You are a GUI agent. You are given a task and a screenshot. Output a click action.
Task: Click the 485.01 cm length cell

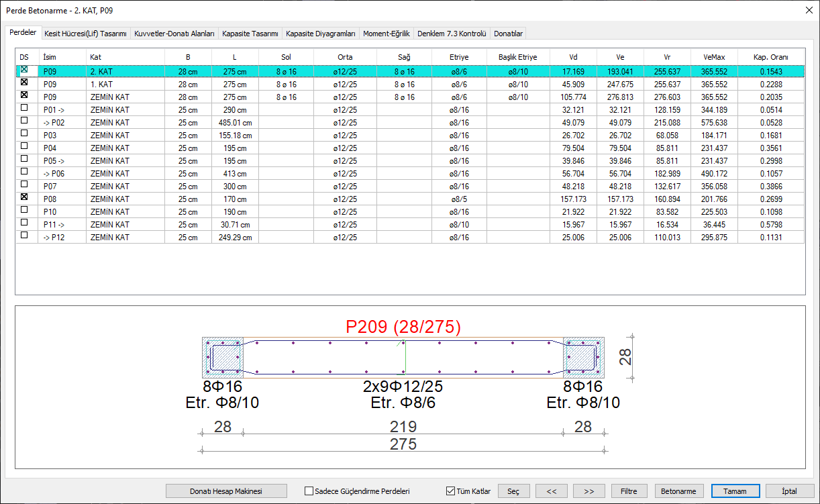coord(236,123)
